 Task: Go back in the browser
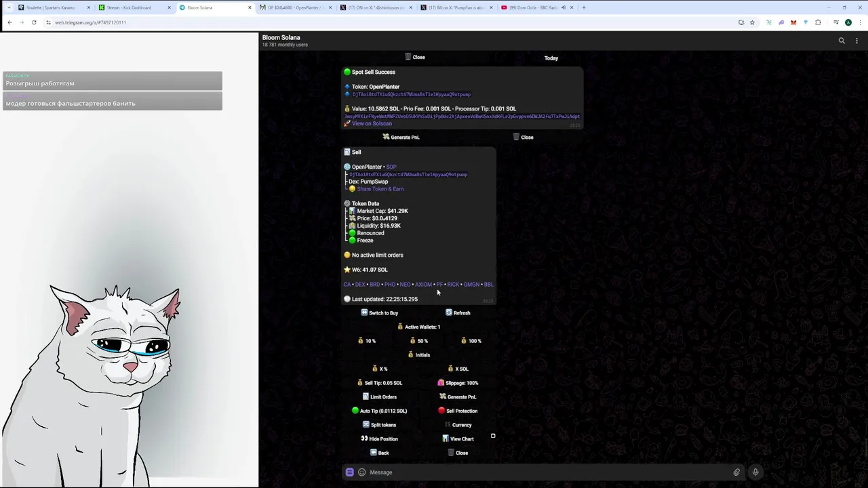pos(9,22)
